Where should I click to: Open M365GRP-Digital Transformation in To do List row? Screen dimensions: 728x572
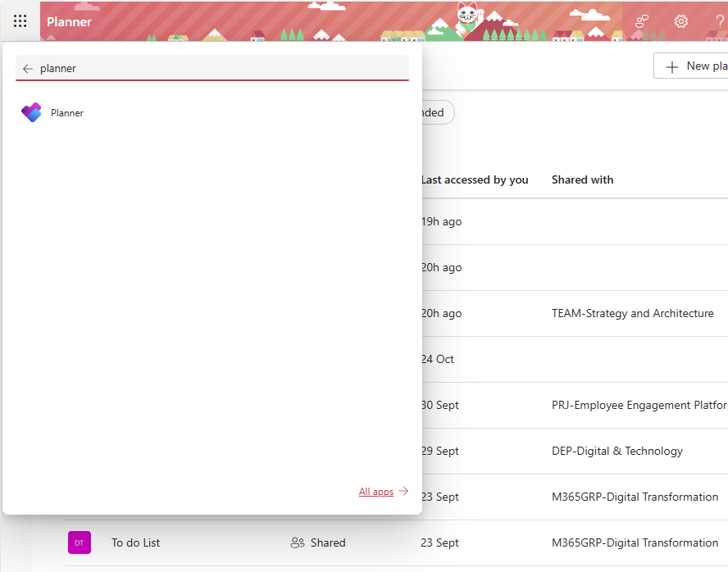click(x=635, y=542)
